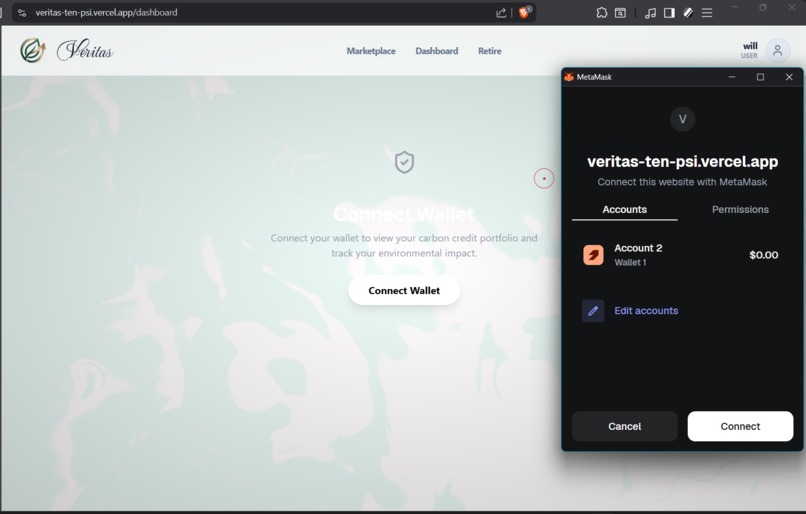806x514 pixels.
Task: Toggle the browser sidebar panel icon
Action: 669,13
